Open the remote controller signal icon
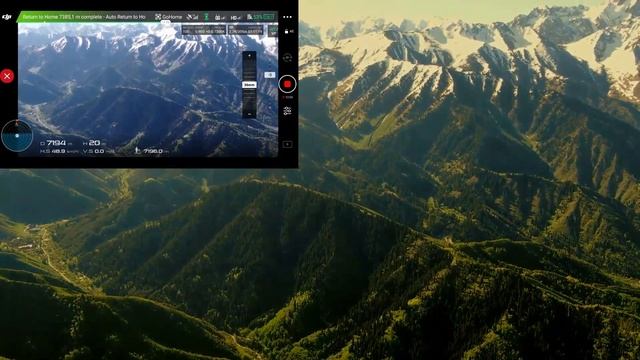This screenshot has height=360, width=640. 220,17
